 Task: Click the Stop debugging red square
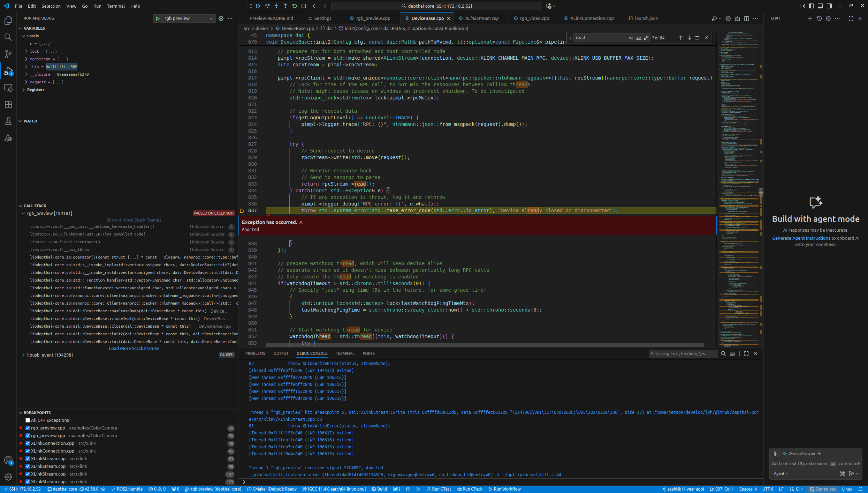click(x=304, y=6)
